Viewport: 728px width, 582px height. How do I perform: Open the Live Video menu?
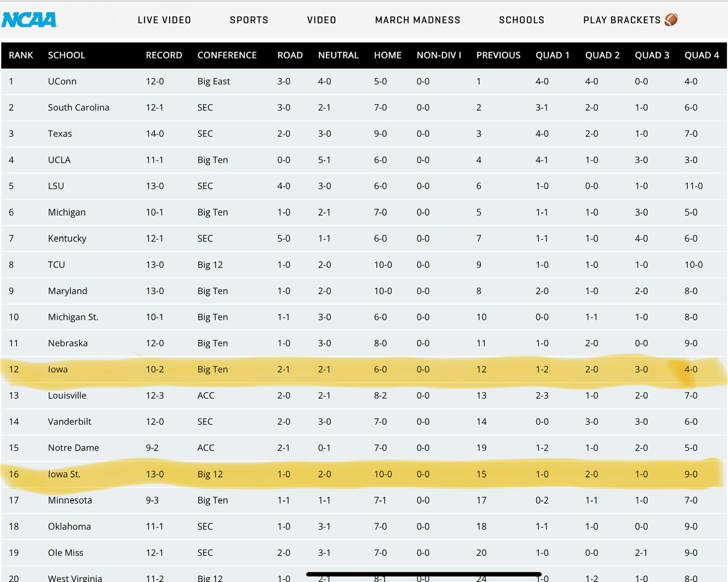point(164,20)
